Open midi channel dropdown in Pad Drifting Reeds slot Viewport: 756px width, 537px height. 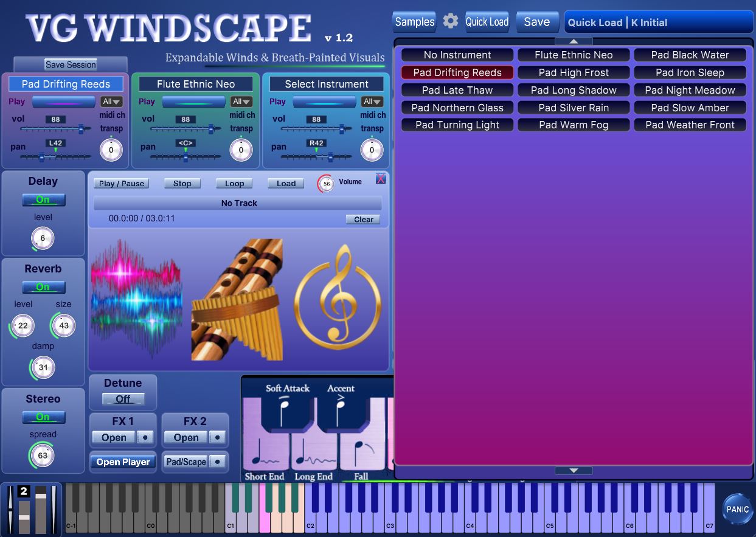tap(112, 102)
